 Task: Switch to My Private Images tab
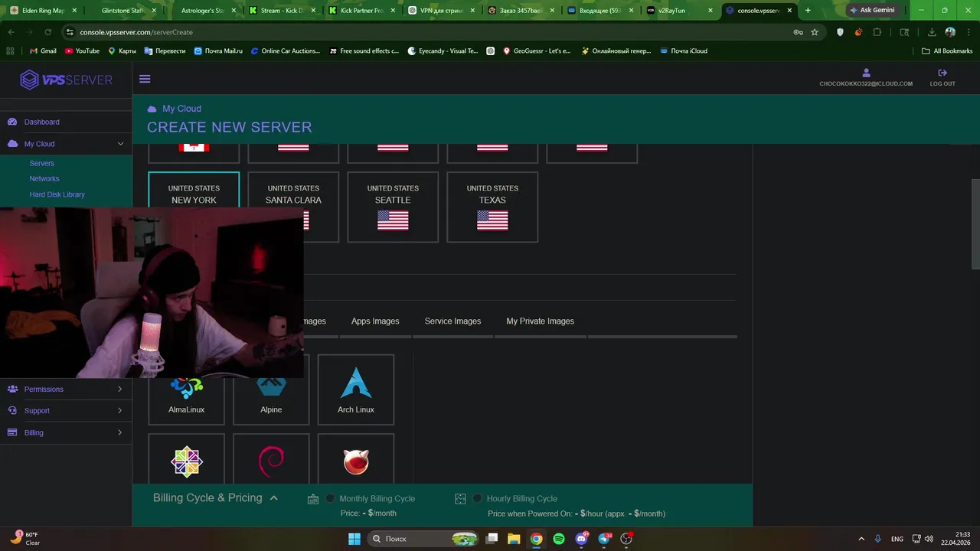540,321
